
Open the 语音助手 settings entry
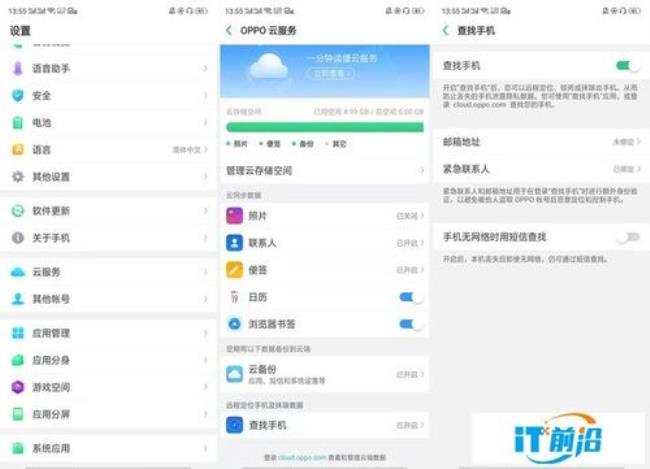108,68
